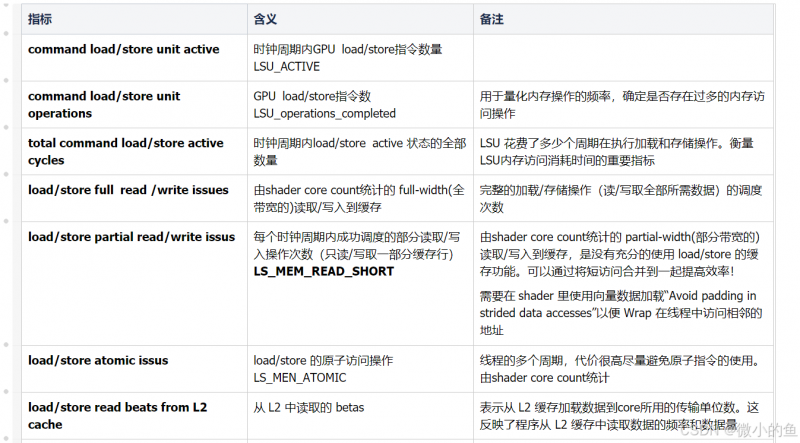Select 'load/store full read /write issues' cell
This screenshot has height=443, width=800.
click(x=134, y=199)
